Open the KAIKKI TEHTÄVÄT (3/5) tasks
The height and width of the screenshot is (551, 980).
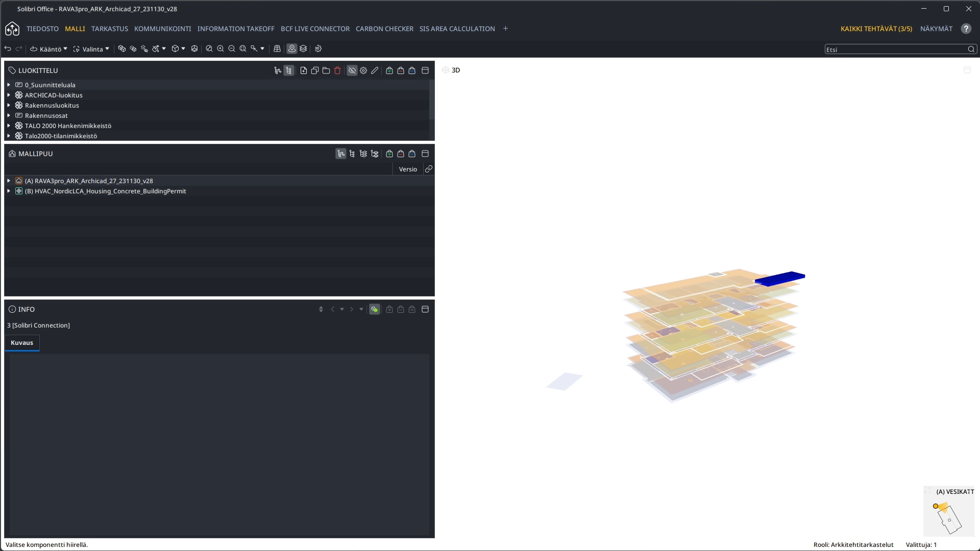click(876, 29)
